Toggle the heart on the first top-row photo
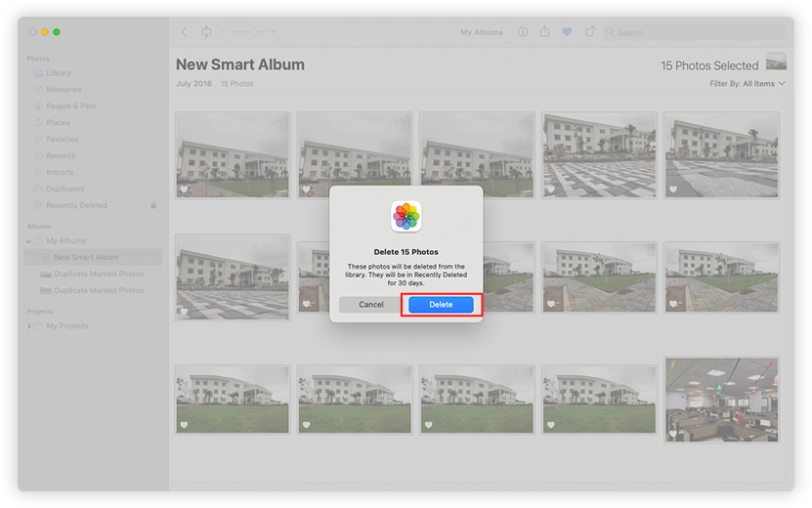The image size is (812, 508). [184, 190]
